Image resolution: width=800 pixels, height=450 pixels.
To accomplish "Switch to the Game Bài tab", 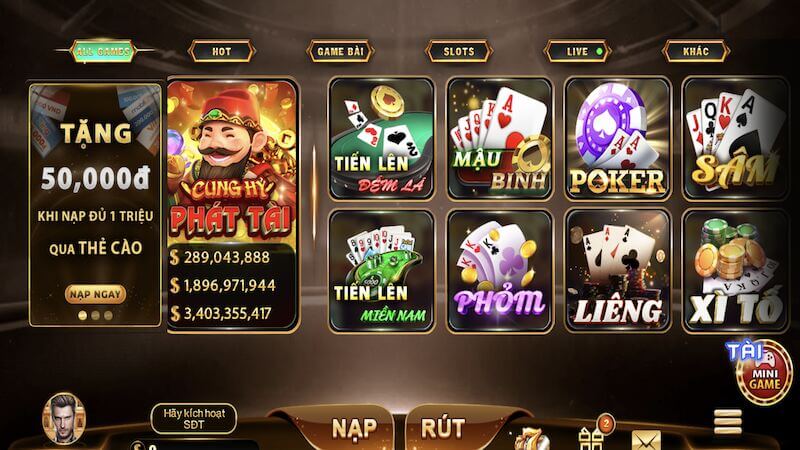I will tap(340, 52).
